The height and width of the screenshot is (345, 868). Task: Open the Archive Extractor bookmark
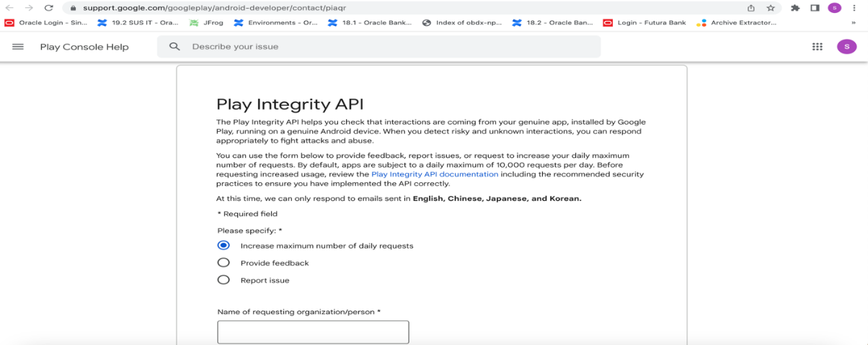[738, 23]
